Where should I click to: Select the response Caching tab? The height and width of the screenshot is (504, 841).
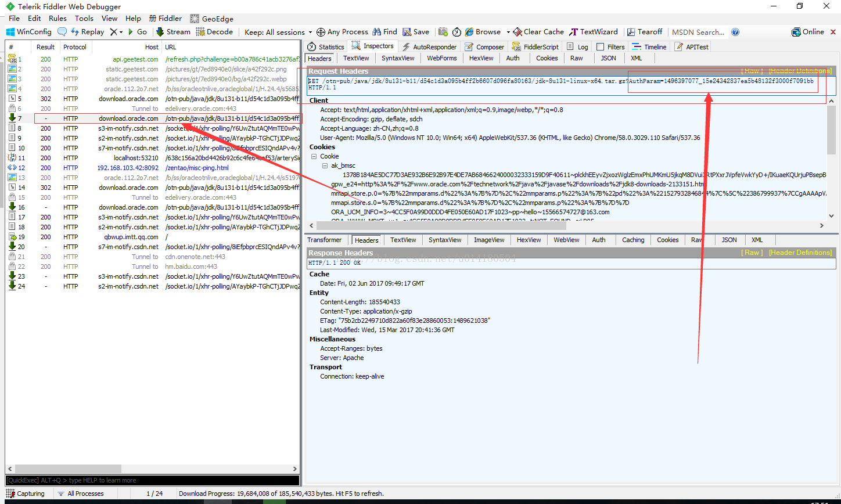click(x=633, y=240)
